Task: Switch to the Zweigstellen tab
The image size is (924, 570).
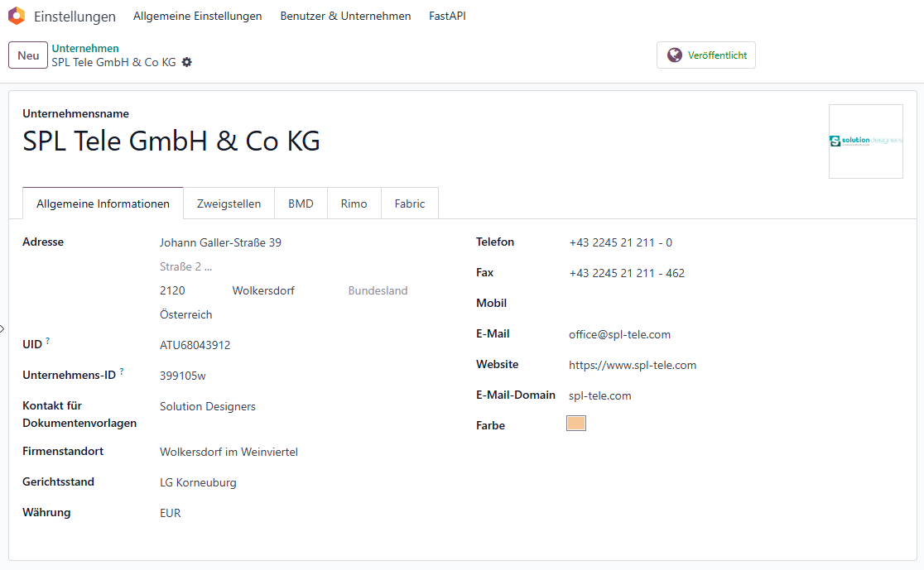Action: 229,204
